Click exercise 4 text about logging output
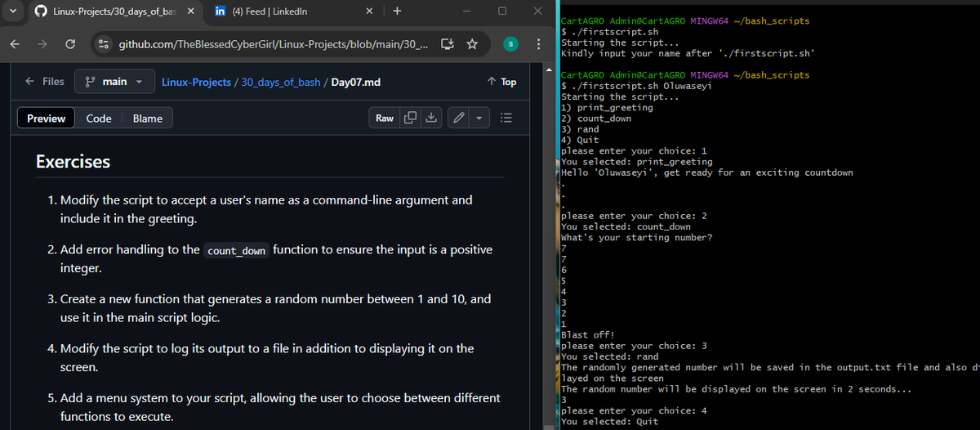The image size is (980, 430). pos(267,358)
